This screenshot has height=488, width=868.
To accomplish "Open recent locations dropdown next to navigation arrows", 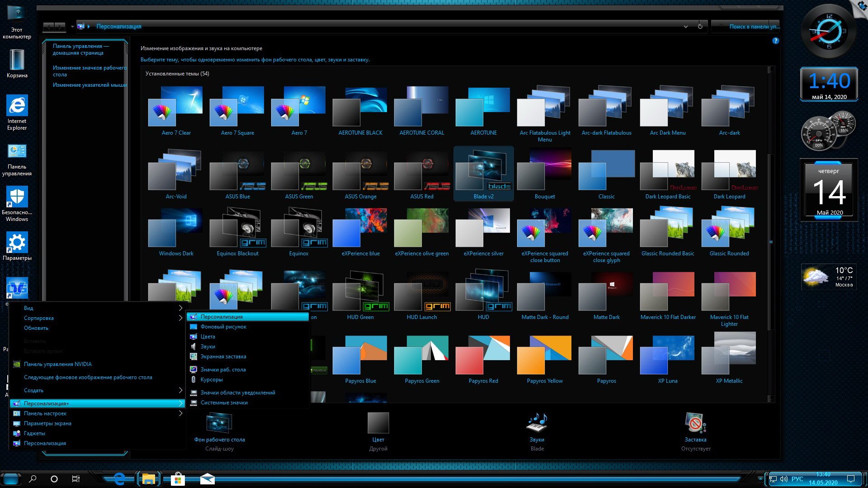I will 72,27.
